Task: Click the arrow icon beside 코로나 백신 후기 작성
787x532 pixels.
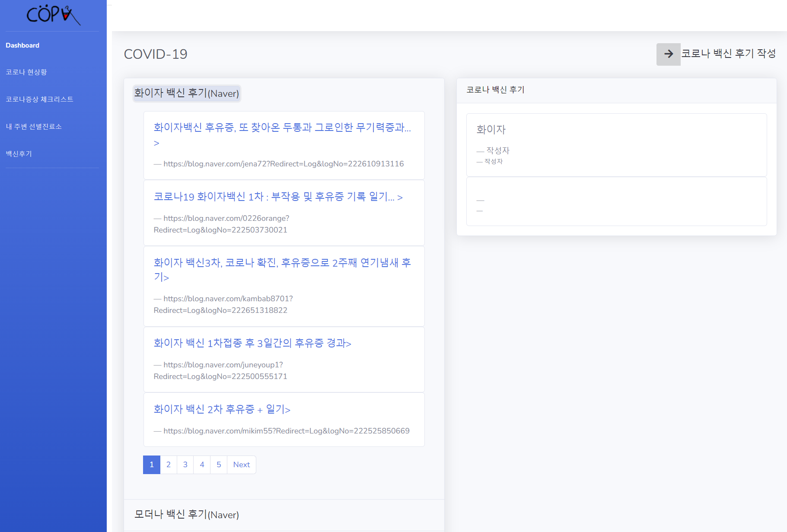Action: click(668, 54)
